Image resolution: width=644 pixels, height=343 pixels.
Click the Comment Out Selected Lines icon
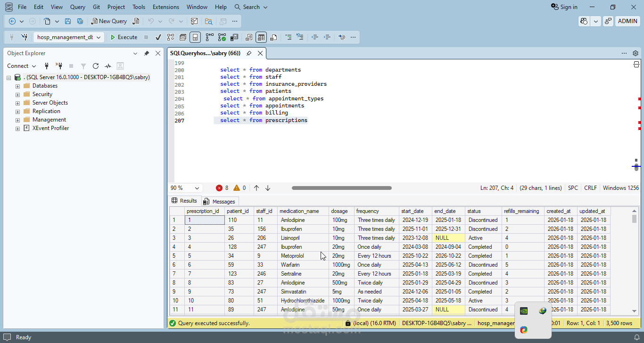pos(289,37)
